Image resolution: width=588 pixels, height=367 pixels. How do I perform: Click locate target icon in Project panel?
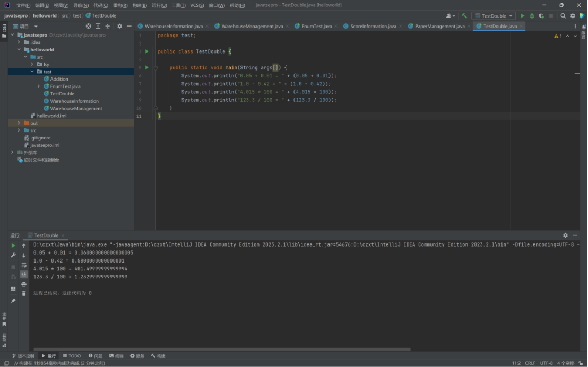pos(88,26)
